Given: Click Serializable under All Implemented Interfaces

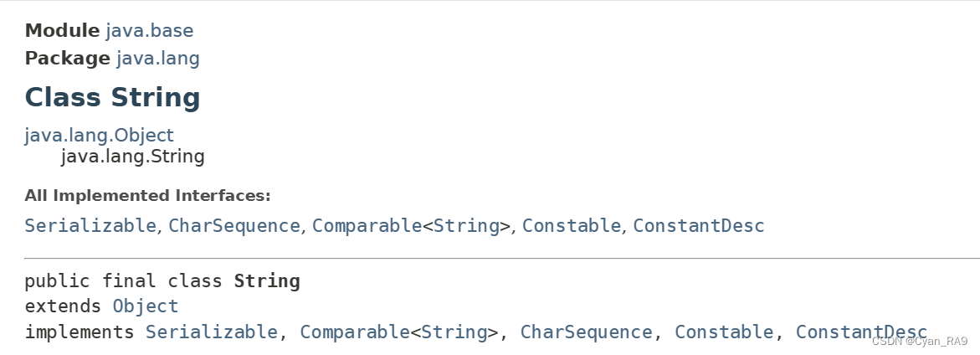Looking at the screenshot, I should pyautogui.click(x=90, y=225).
